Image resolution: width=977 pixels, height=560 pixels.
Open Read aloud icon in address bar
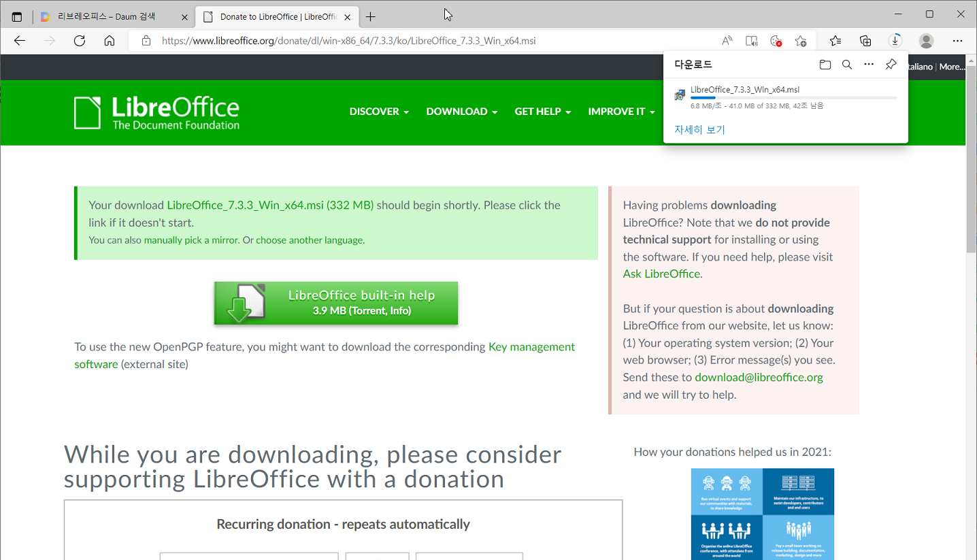(x=727, y=41)
